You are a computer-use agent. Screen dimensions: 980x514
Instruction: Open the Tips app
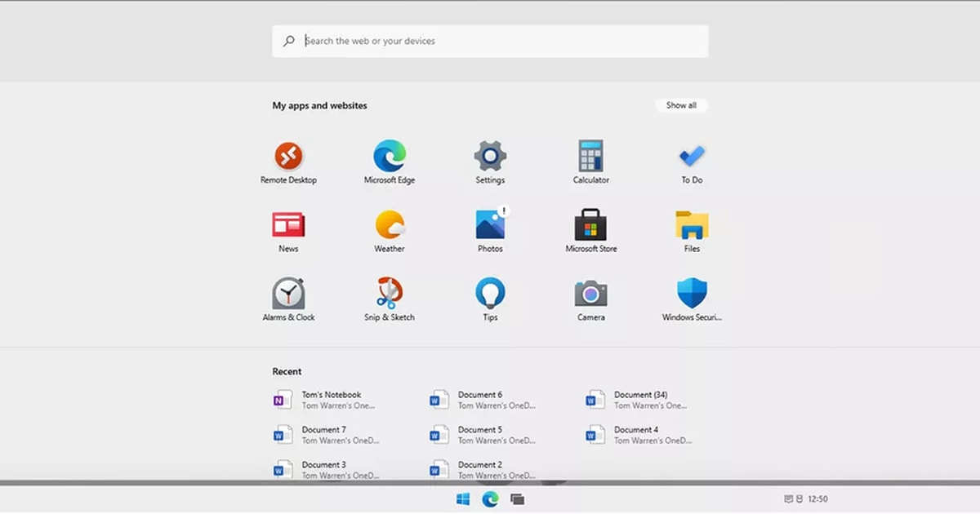(490, 299)
